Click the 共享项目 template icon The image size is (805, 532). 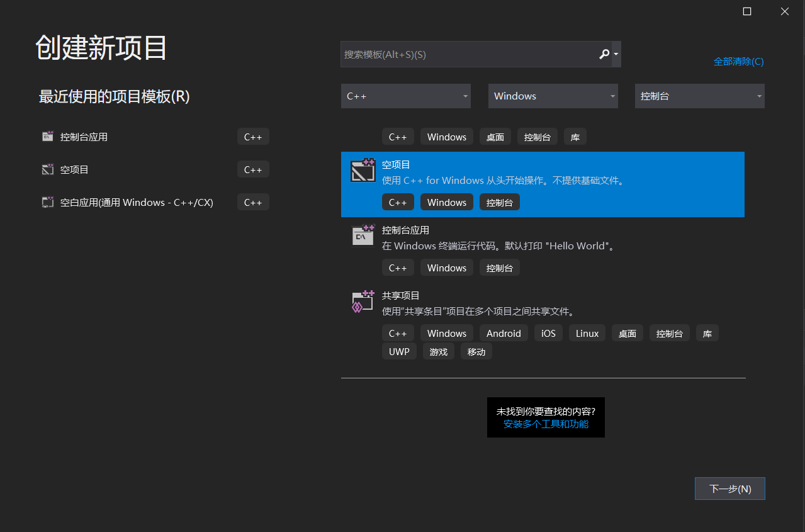point(363,301)
